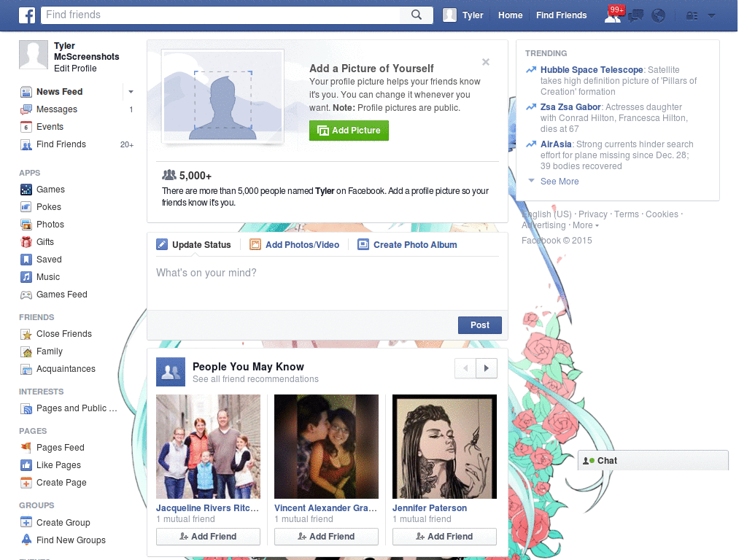Click the Create Group plus icon
This screenshot has width=747, height=560.
coord(26,522)
